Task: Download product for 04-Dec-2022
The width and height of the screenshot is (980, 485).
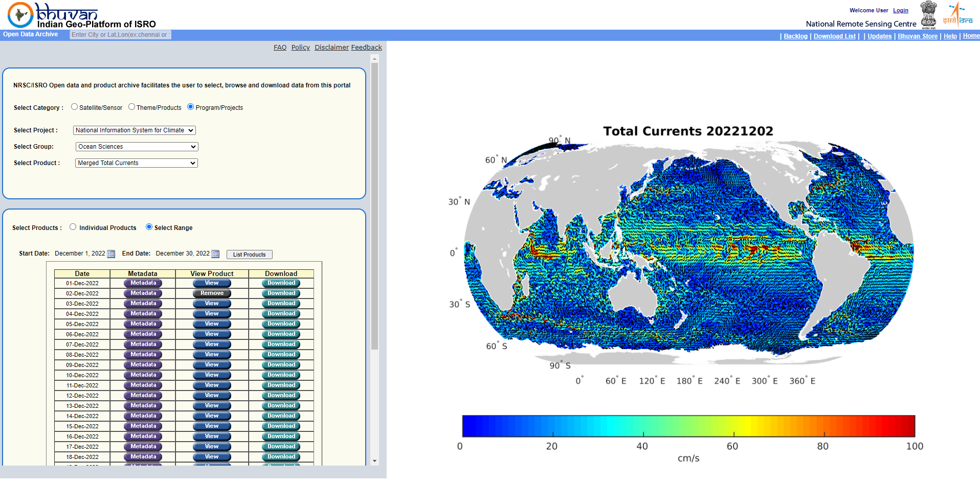Action: pos(281,314)
